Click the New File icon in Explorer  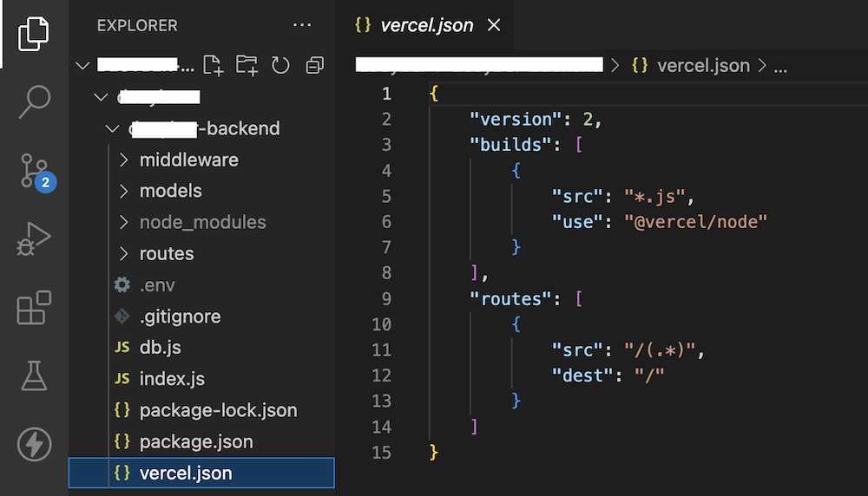click(x=213, y=64)
